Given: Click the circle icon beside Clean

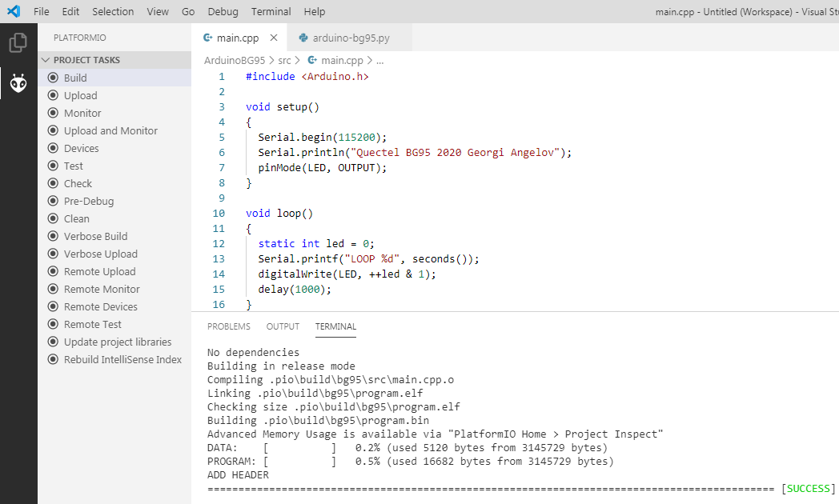Looking at the screenshot, I should (x=53, y=218).
